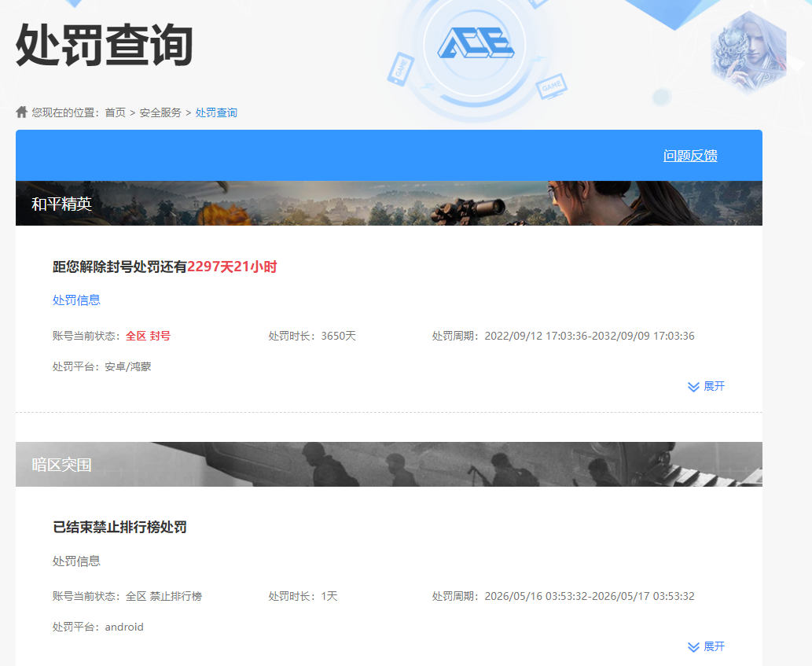Click the ACE logo
812x666 pixels.
(476, 43)
